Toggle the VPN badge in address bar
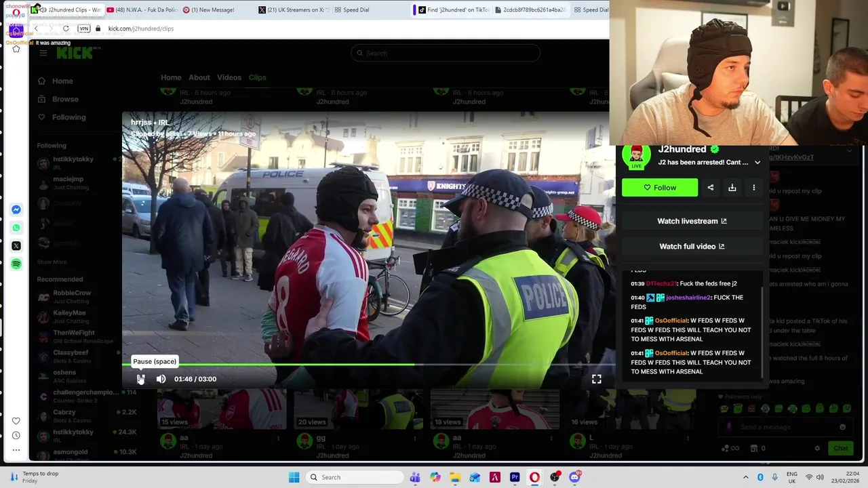This screenshot has width=868, height=488. tap(84, 28)
